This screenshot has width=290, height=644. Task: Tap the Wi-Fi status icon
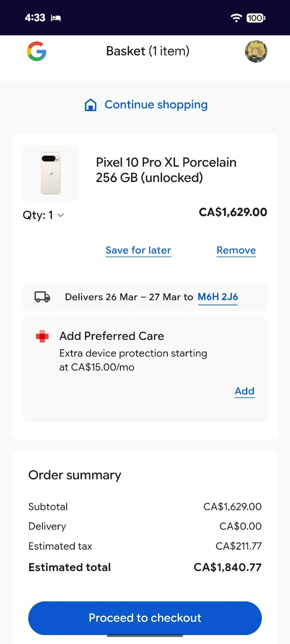pos(236,18)
